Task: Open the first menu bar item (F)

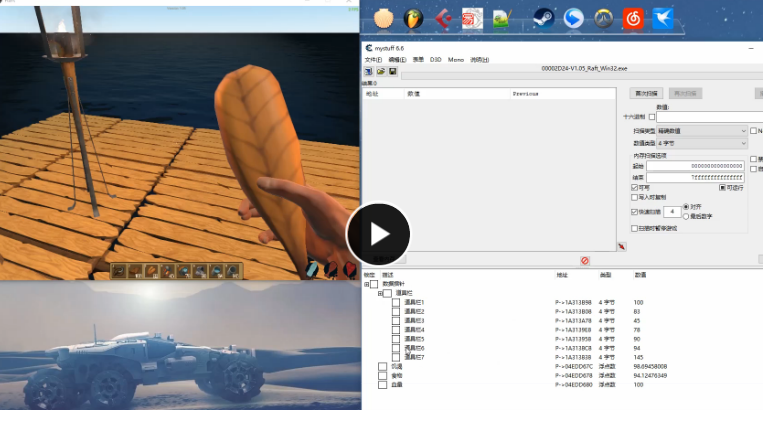Action: [x=373, y=60]
